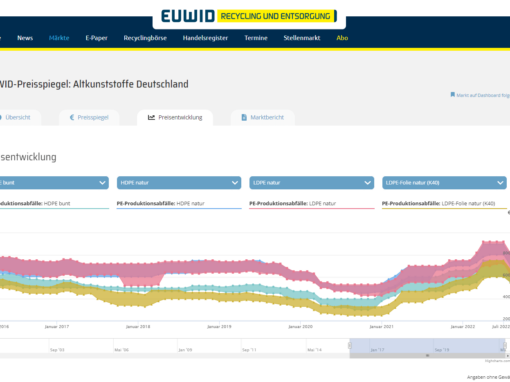Screen dimensions: 510x382
Task: Click the Altkunststoffe Deutschland page heading
Action: coord(94,84)
